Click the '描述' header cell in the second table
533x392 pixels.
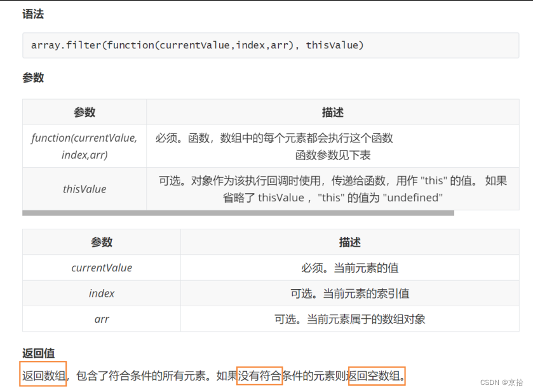[350, 242]
